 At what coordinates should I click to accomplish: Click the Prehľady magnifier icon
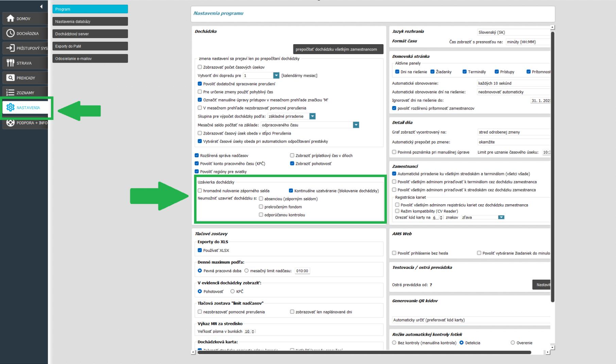pos(11,78)
